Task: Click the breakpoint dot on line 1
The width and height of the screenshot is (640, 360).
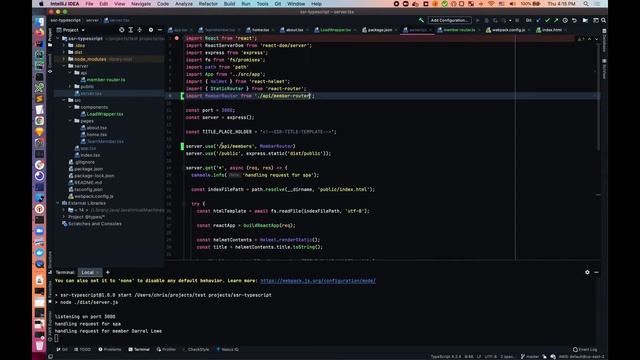Action: coord(177,38)
